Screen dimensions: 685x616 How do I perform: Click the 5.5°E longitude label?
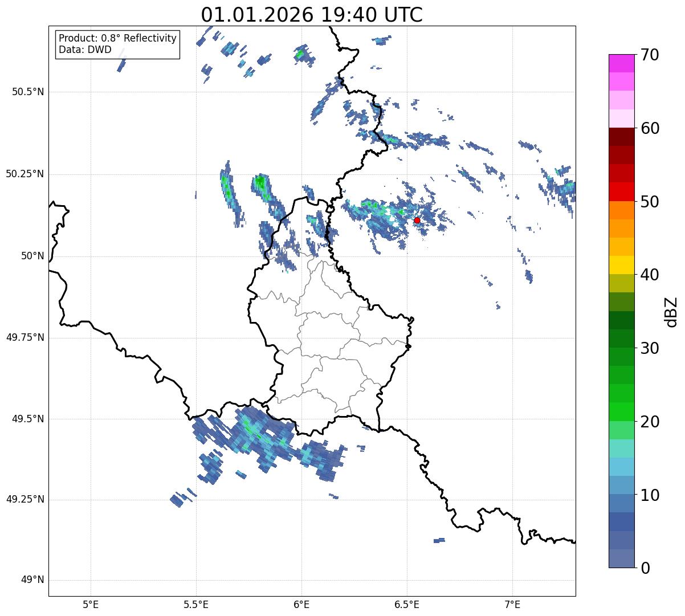(196, 605)
